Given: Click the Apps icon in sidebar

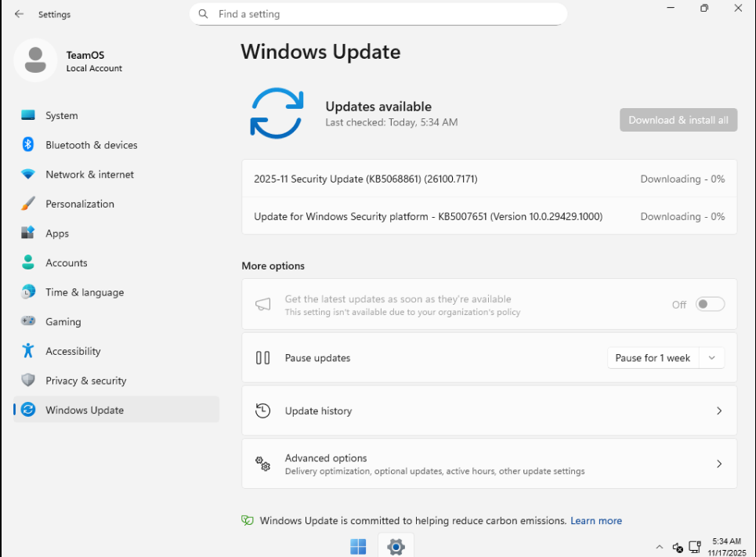Looking at the screenshot, I should [x=28, y=233].
